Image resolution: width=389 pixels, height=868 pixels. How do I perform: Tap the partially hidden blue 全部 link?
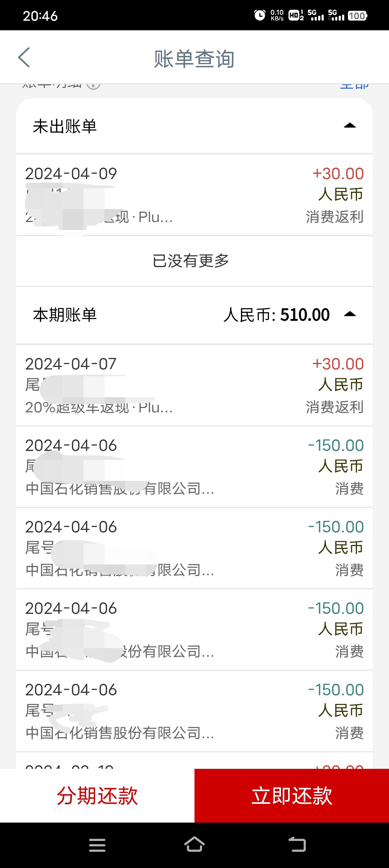[x=354, y=86]
